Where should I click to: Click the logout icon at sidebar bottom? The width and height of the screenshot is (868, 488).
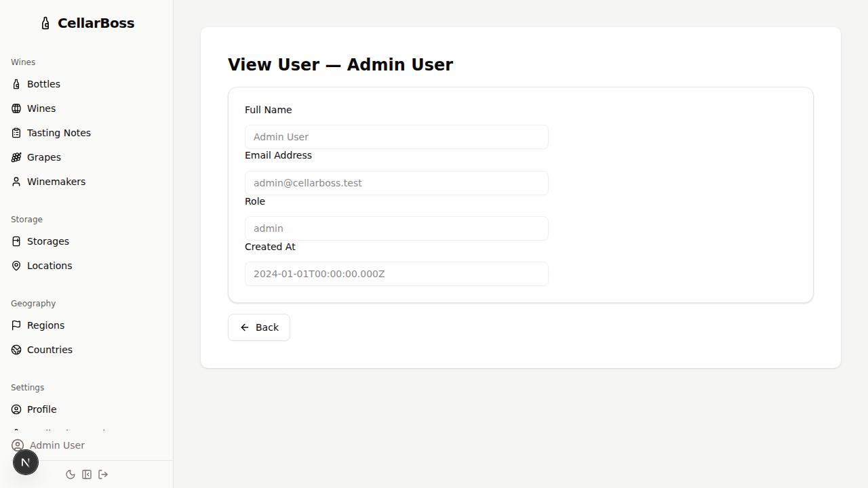[103, 474]
